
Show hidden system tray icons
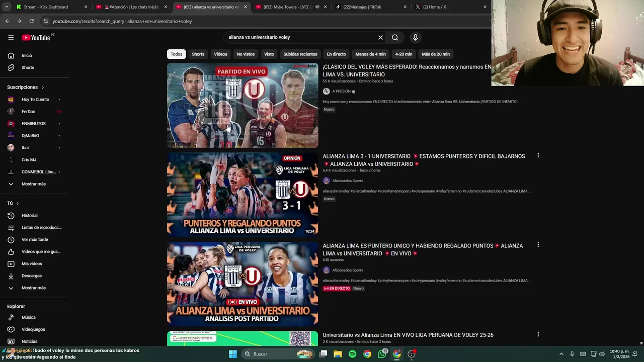coord(561,354)
